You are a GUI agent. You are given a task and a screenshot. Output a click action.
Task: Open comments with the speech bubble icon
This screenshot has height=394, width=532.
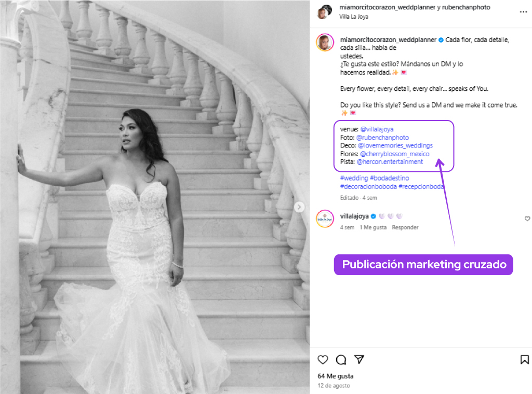[x=341, y=359]
